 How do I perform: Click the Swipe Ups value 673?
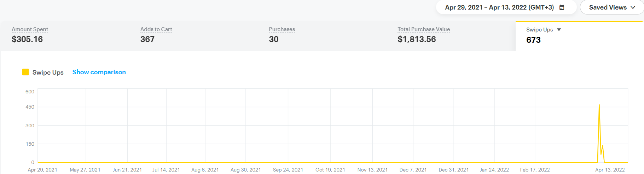[x=533, y=40]
